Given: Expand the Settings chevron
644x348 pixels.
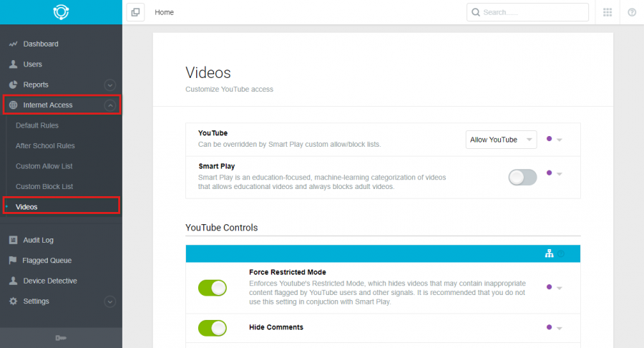Looking at the screenshot, I should click(x=109, y=302).
